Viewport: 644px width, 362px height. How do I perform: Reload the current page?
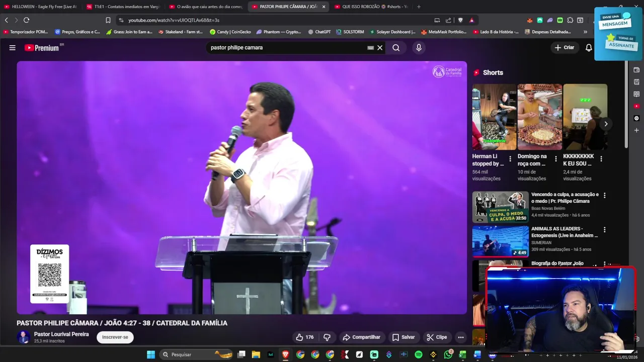[27, 20]
